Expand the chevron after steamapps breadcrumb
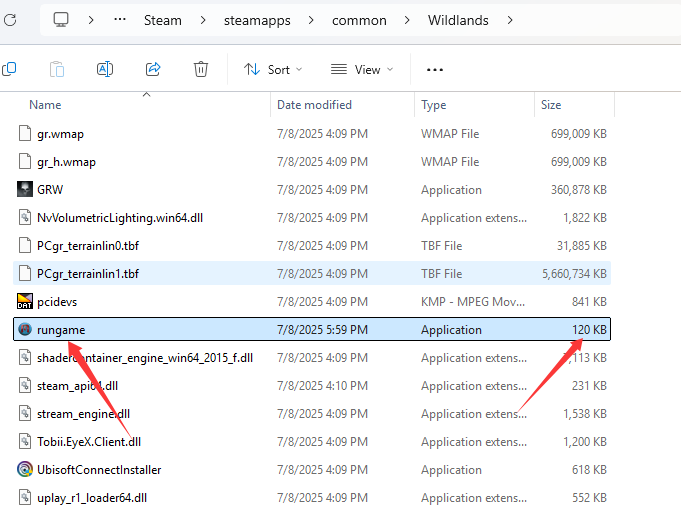 pos(311,20)
